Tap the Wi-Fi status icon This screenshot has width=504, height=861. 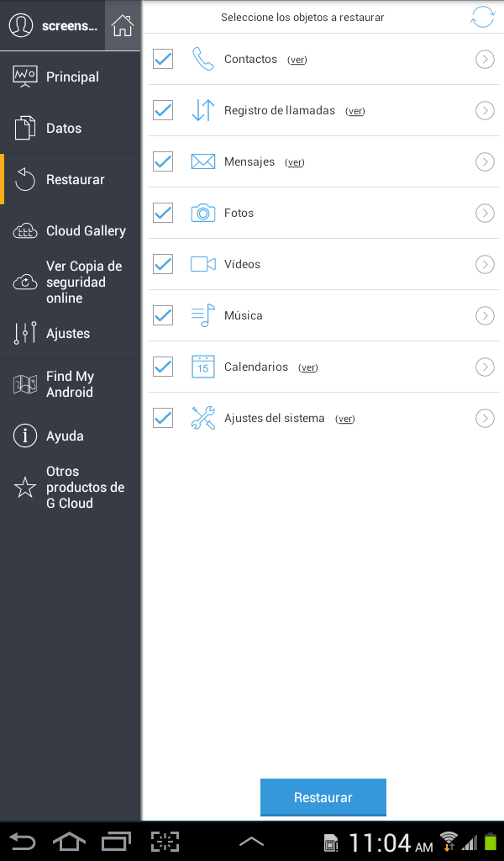pos(449,841)
